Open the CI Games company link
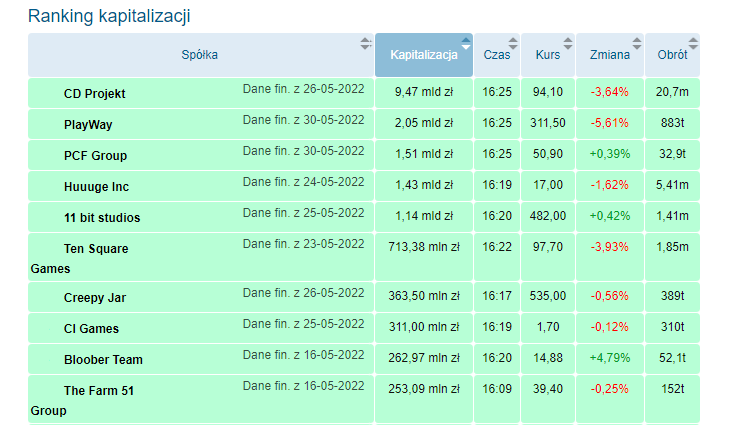This screenshot has height=425, width=750. (x=91, y=328)
